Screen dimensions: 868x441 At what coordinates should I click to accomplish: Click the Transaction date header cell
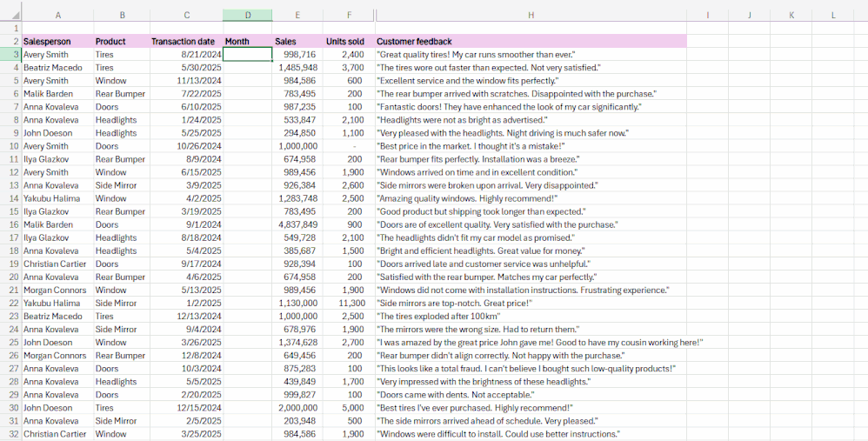click(186, 42)
